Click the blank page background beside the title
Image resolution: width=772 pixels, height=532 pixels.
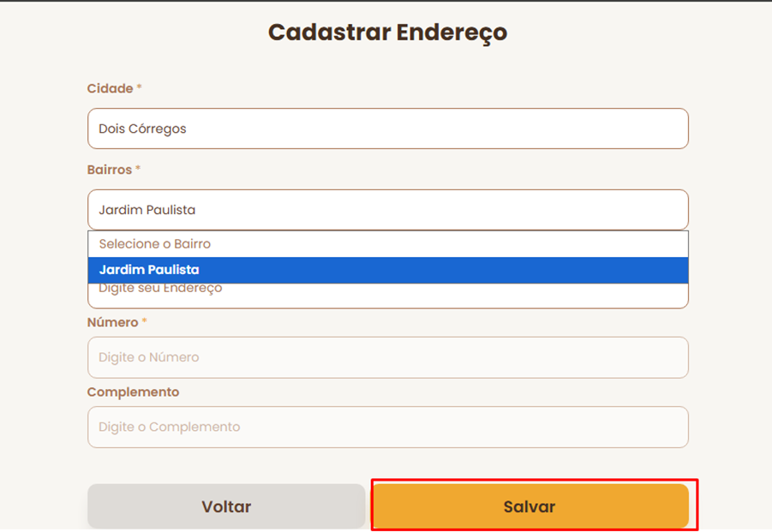point(643,33)
